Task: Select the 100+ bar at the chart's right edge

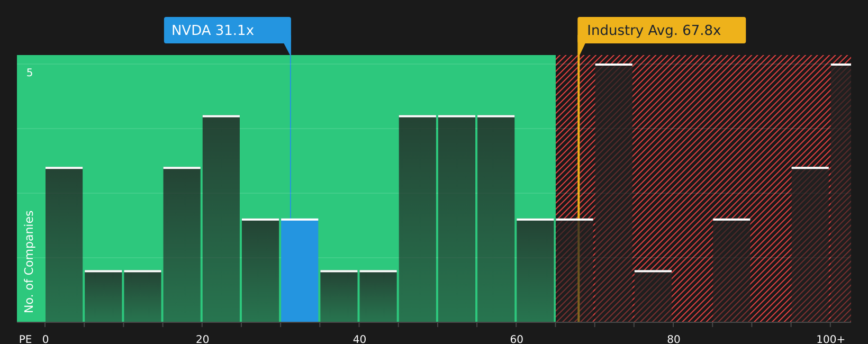Action: 841,193
